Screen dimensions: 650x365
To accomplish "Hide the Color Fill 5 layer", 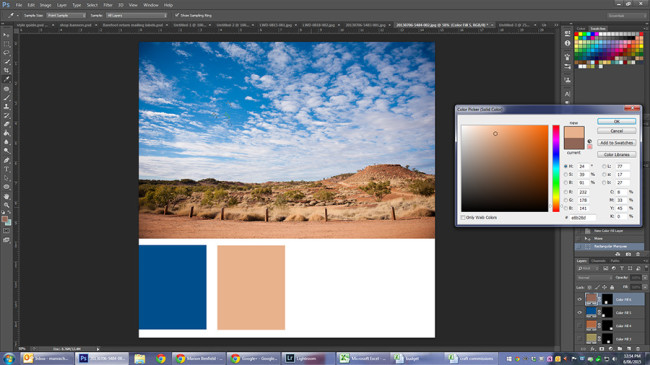I will pyautogui.click(x=580, y=312).
